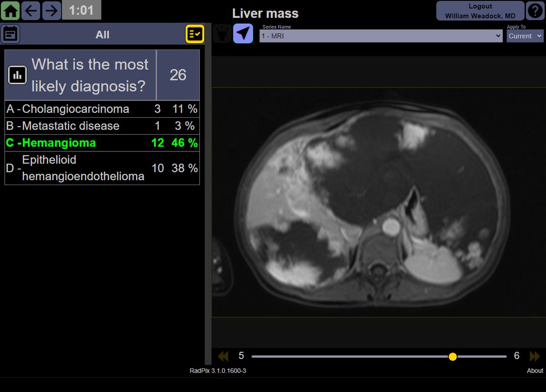This screenshot has height=392, width=546.
Task: Click the 11 % value for Cholangiocarcinoma
Action: tap(184, 109)
